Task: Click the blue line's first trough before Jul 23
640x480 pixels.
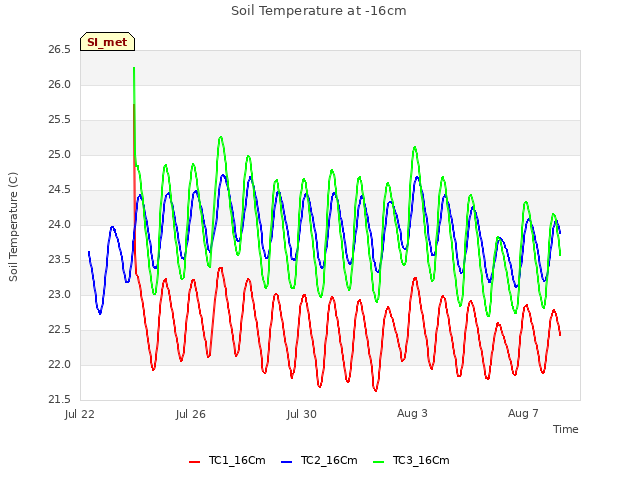Action: pos(100,313)
